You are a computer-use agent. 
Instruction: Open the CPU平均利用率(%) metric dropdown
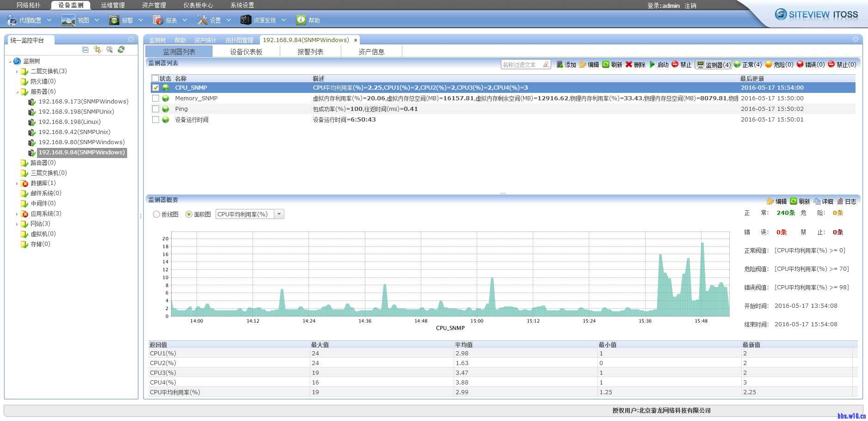point(279,214)
